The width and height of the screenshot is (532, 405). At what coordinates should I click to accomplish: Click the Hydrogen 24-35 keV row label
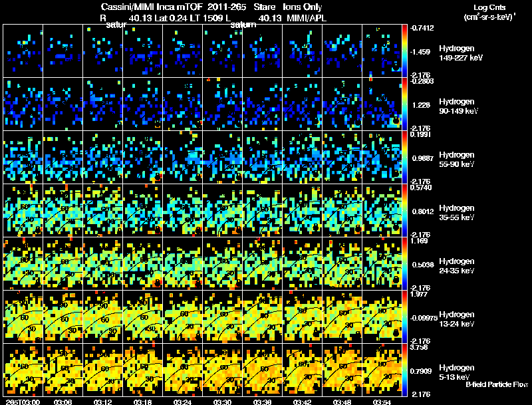[459, 265]
